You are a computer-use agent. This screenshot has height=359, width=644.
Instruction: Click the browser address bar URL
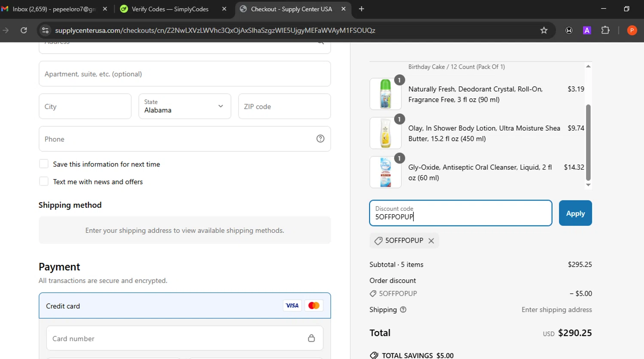pyautogui.click(x=215, y=30)
